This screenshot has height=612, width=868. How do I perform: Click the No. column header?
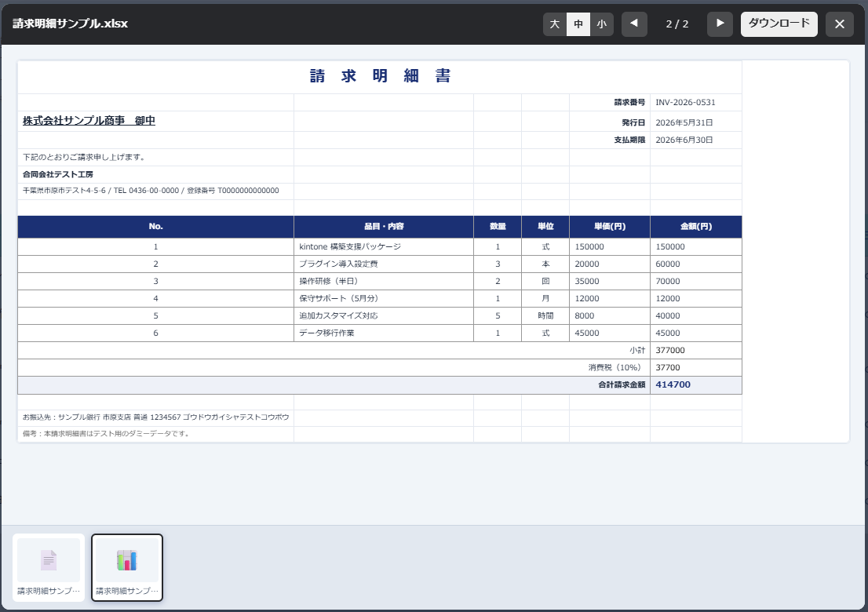[x=155, y=226]
